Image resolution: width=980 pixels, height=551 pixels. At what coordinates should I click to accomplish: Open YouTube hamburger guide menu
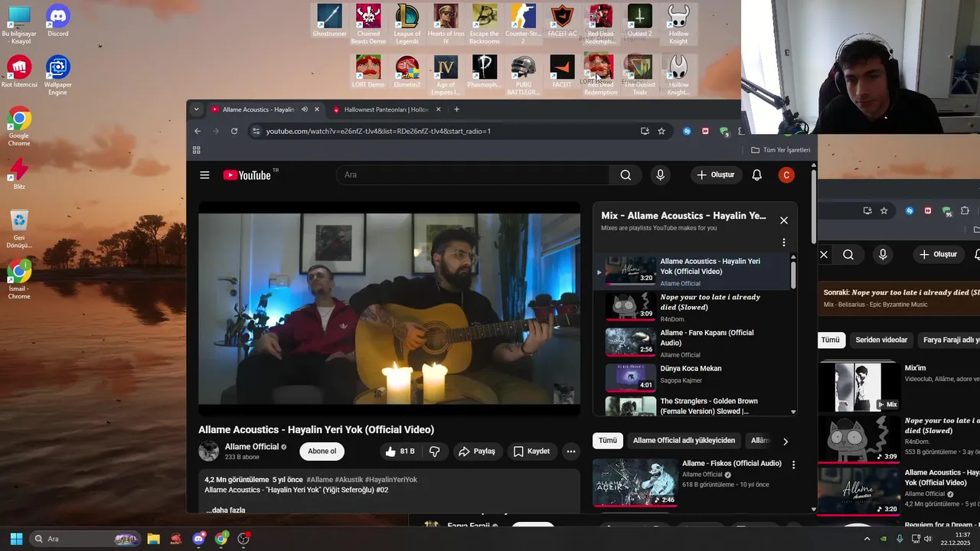(x=204, y=175)
